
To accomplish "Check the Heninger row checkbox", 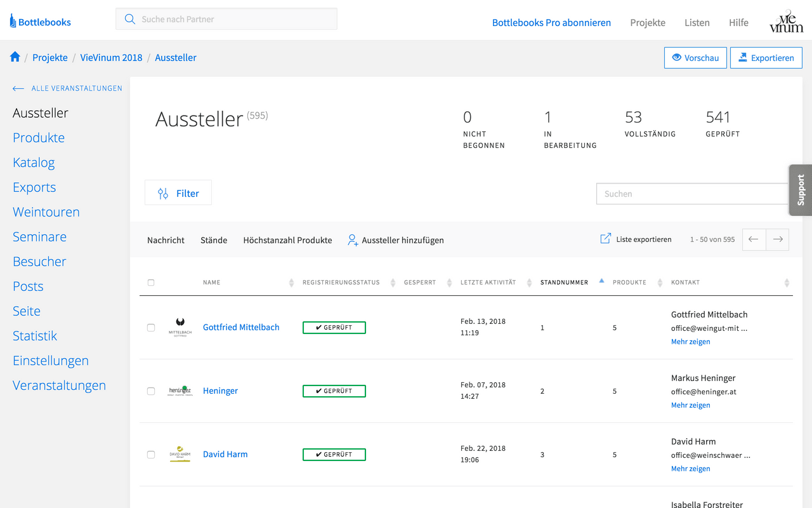I will coord(151,391).
